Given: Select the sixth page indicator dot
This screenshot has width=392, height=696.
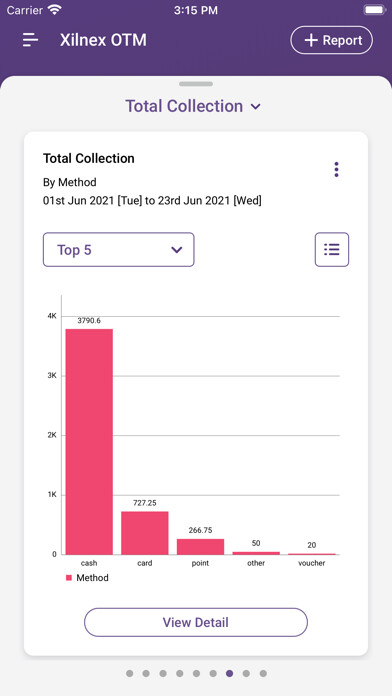Looking at the screenshot, I should [213, 673].
